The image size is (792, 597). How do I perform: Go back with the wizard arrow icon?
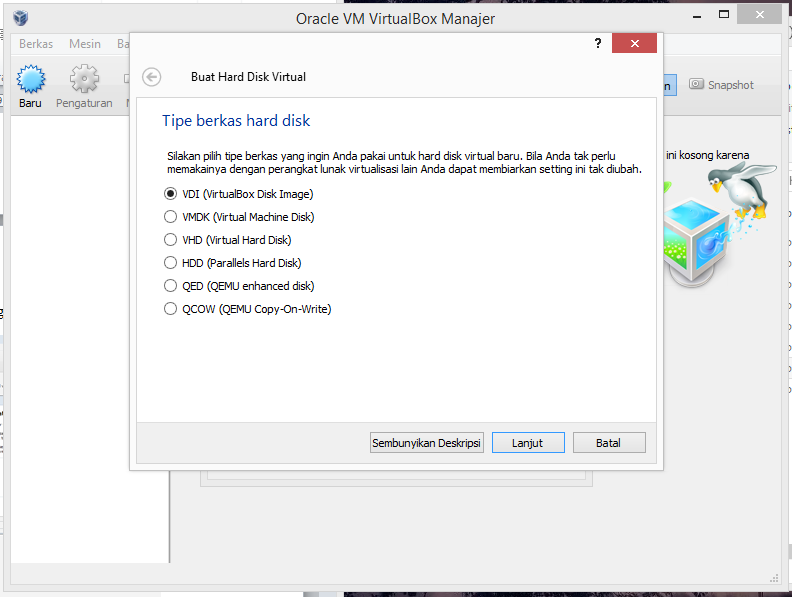(x=152, y=77)
